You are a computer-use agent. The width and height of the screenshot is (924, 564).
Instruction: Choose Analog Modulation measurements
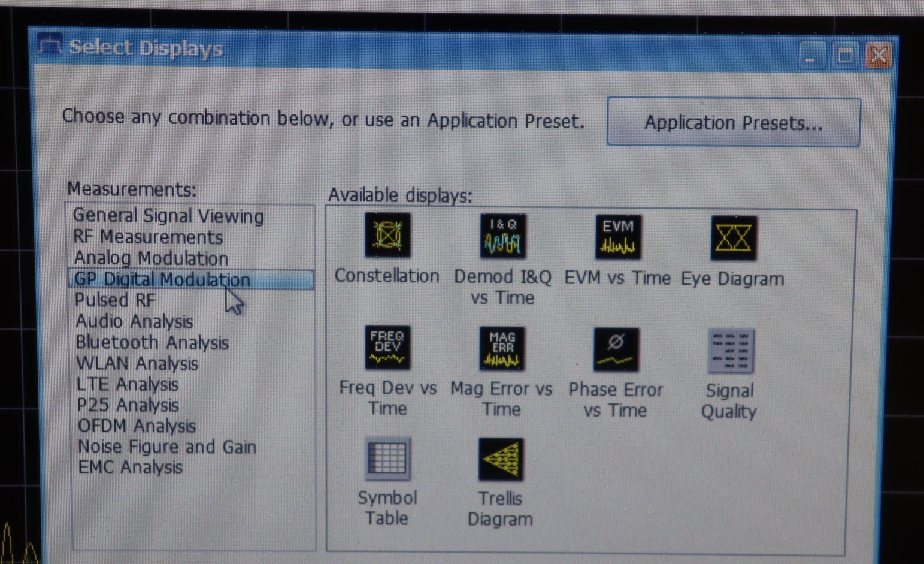pyautogui.click(x=151, y=258)
